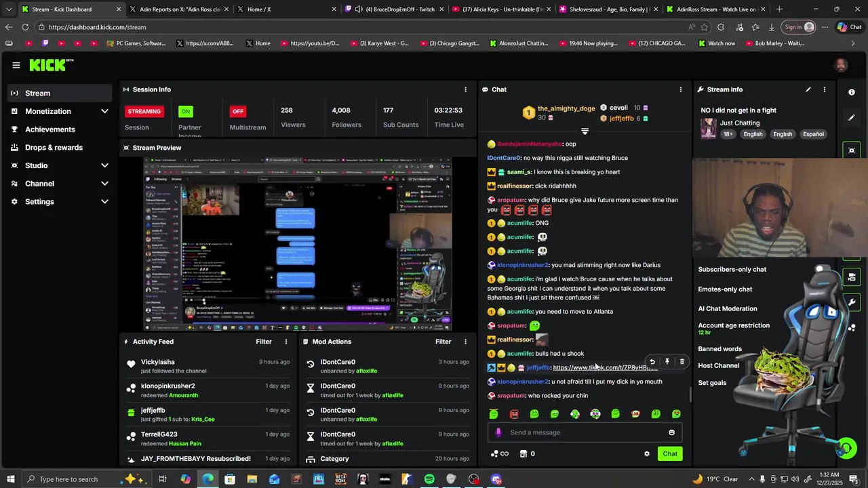Viewport: 868px width, 488px height.
Task: Open Microsoft Edge from the taskbar
Action: (x=208, y=479)
